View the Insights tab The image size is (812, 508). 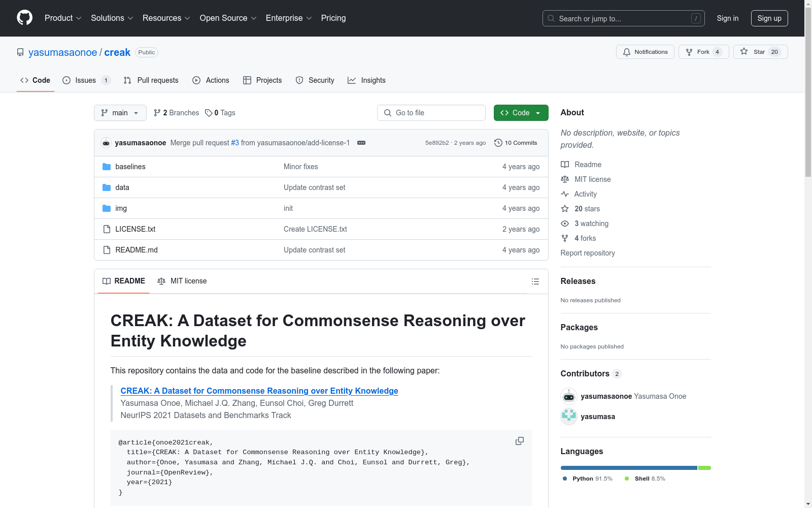[366, 80]
